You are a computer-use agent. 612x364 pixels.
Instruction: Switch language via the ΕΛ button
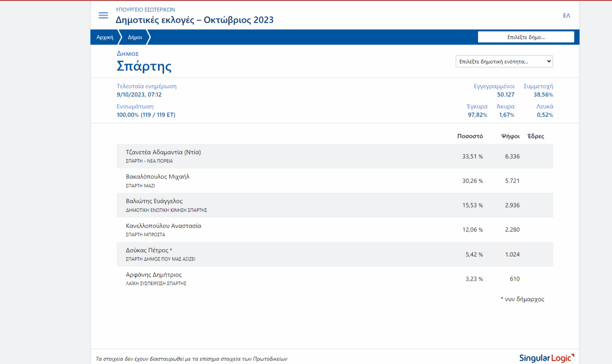566,16
